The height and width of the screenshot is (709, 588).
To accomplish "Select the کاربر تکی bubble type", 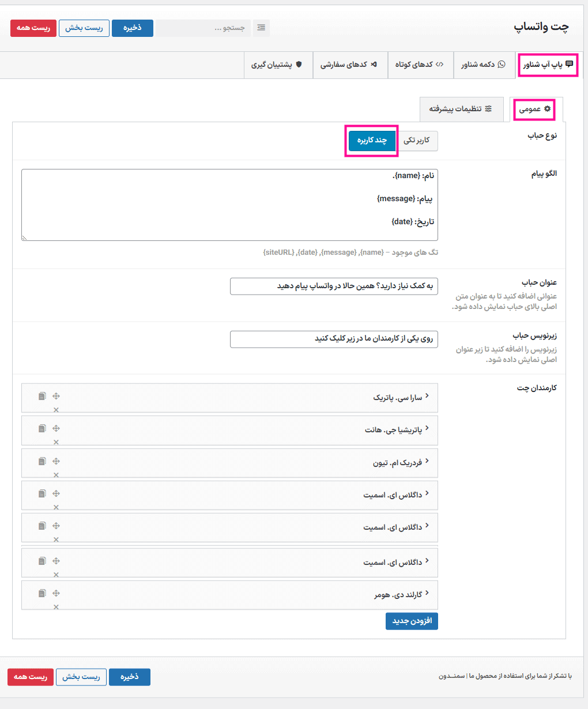I will (417, 141).
